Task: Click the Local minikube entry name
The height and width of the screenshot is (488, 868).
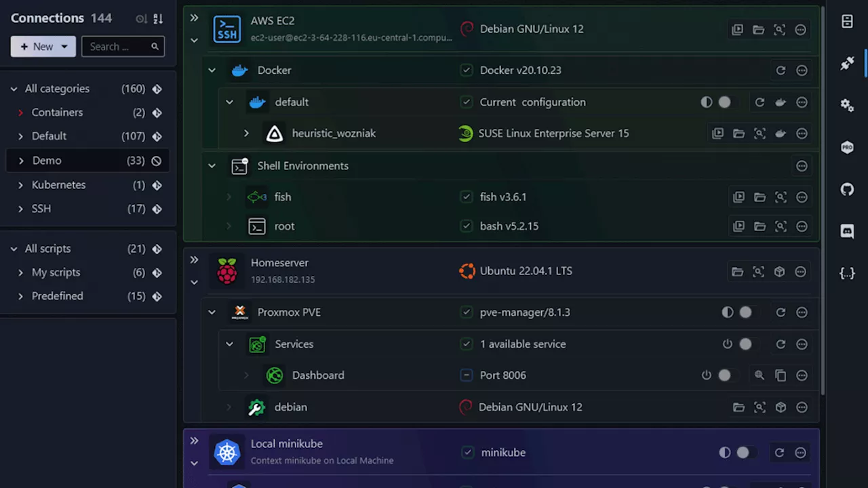Action: pyautogui.click(x=287, y=444)
